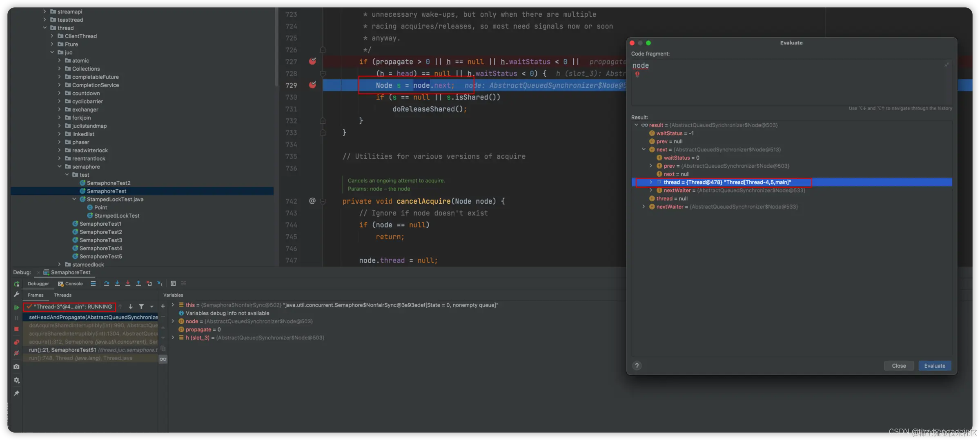Toggle breakpoint on line 729
Viewport: 980px width, 440px height.
coord(312,85)
